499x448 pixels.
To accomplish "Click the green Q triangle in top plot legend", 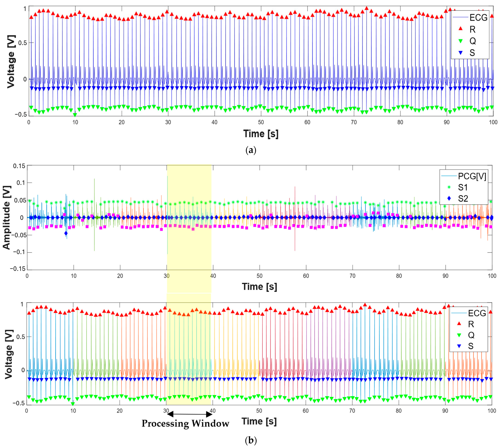I will (x=461, y=41).
